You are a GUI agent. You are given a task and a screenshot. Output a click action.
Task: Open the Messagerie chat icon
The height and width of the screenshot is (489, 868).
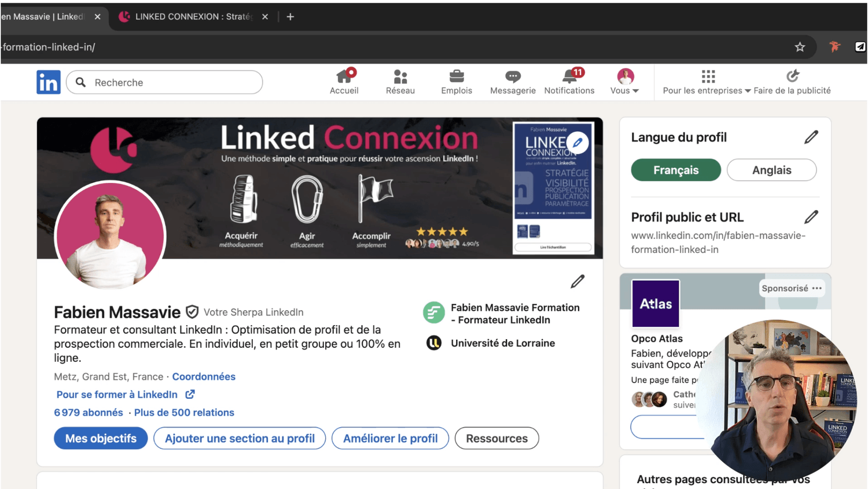tap(513, 76)
